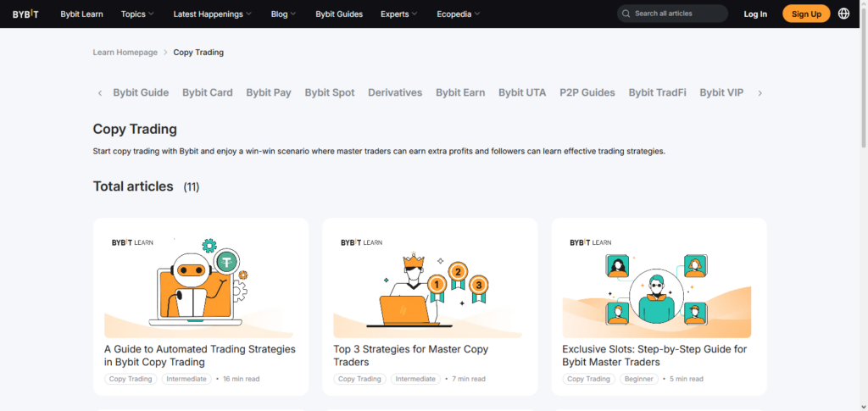The width and height of the screenshot is (868, 411).
Task: Click the crowned trader medals thumbnail
Action: coord(427,283)
